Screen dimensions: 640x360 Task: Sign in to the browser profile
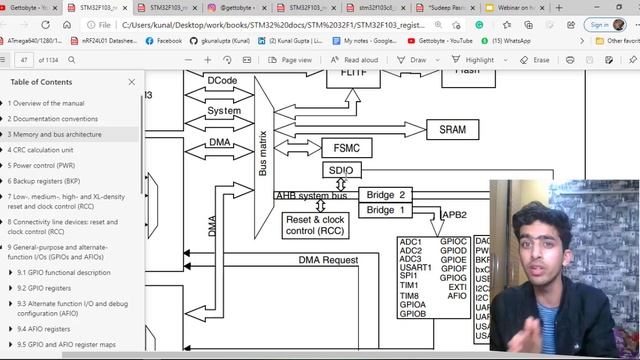tap(605, 25)
